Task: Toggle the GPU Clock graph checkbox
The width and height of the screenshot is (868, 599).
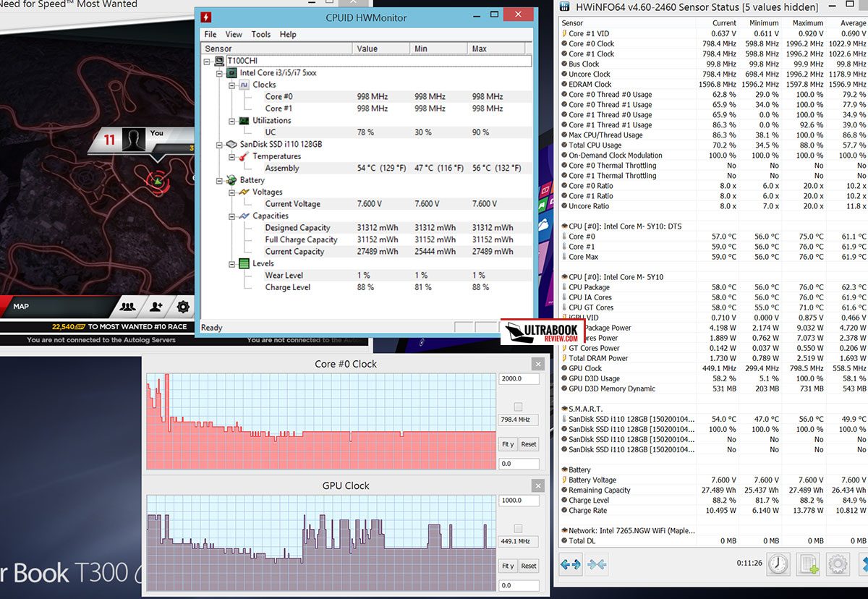Action: click(518, 528)
